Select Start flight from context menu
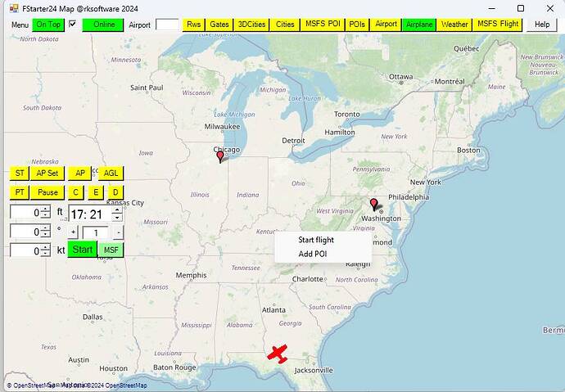Viewport: 565px width, 392px height. pyautogui.click(x=315, y=240)
